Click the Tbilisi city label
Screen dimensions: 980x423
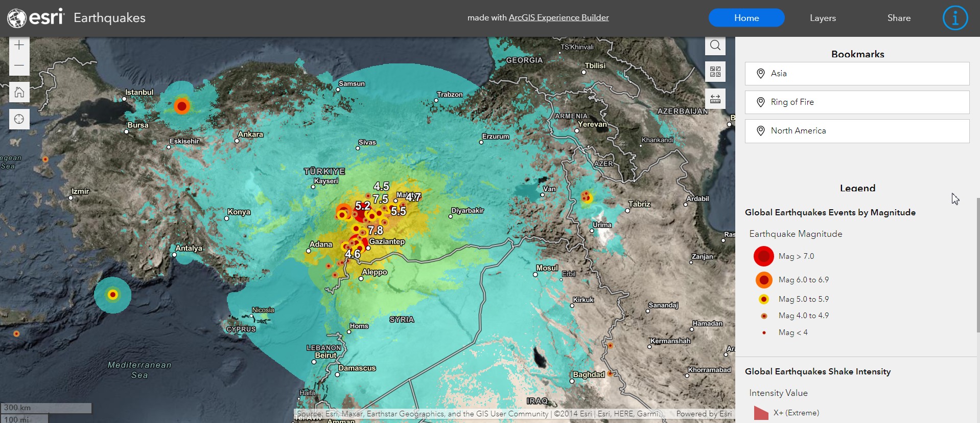coord(595,65)
